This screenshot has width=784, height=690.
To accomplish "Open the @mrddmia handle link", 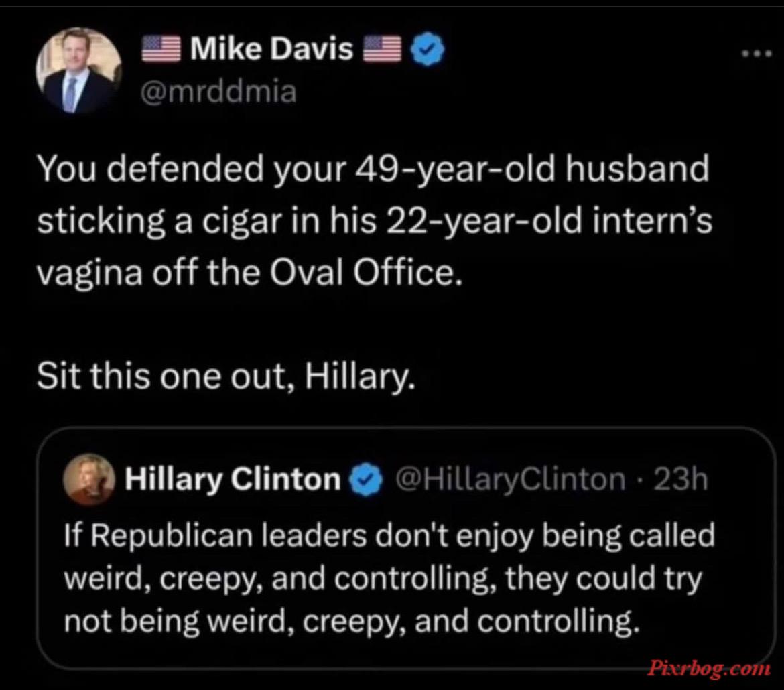I will click(x=218, y=92).
